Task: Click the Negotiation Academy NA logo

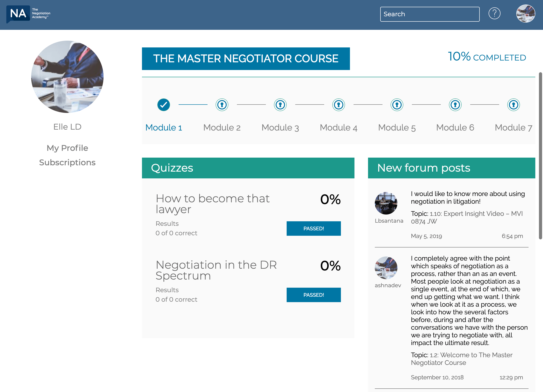Action: click(x=28, y=14)
